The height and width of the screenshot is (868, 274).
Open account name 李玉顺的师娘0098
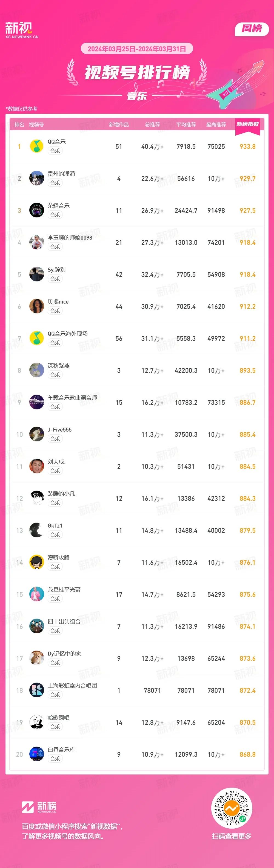pyautogui.click(x=70, y=238)
